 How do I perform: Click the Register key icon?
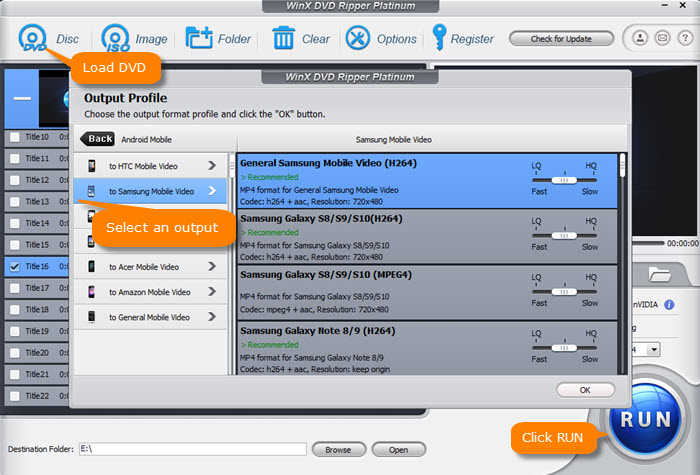coord(439,37)
